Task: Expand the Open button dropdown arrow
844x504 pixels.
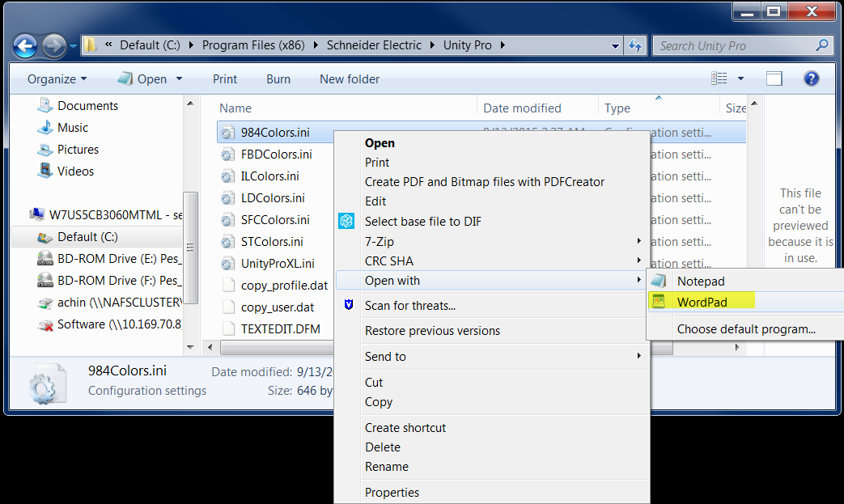Action: (180, 79)
